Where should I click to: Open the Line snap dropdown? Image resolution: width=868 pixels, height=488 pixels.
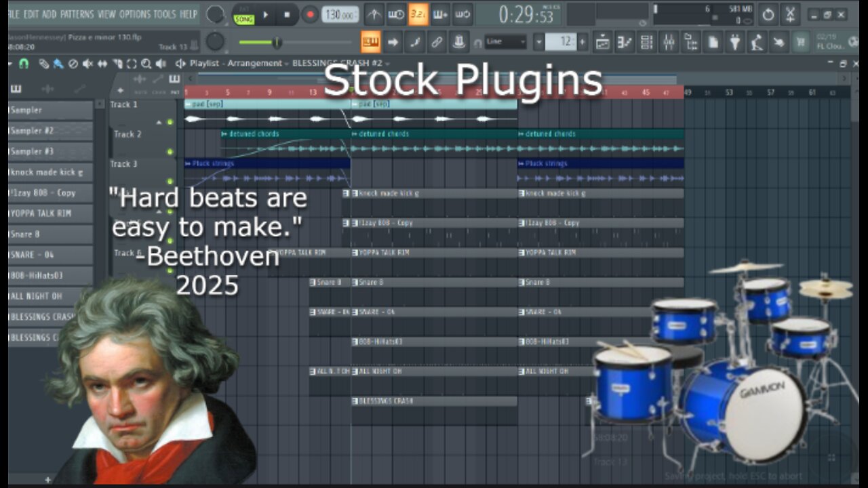pos(506,42)
